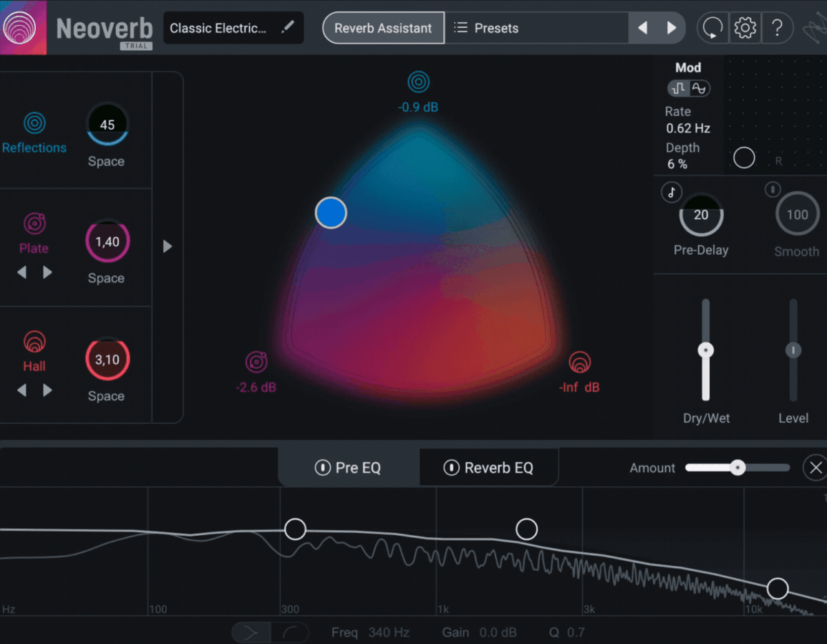827x644 pixels.
Task: Click the Hall Space knob showing 3,10
Action: pyautogui.click(x=107, y=360)
